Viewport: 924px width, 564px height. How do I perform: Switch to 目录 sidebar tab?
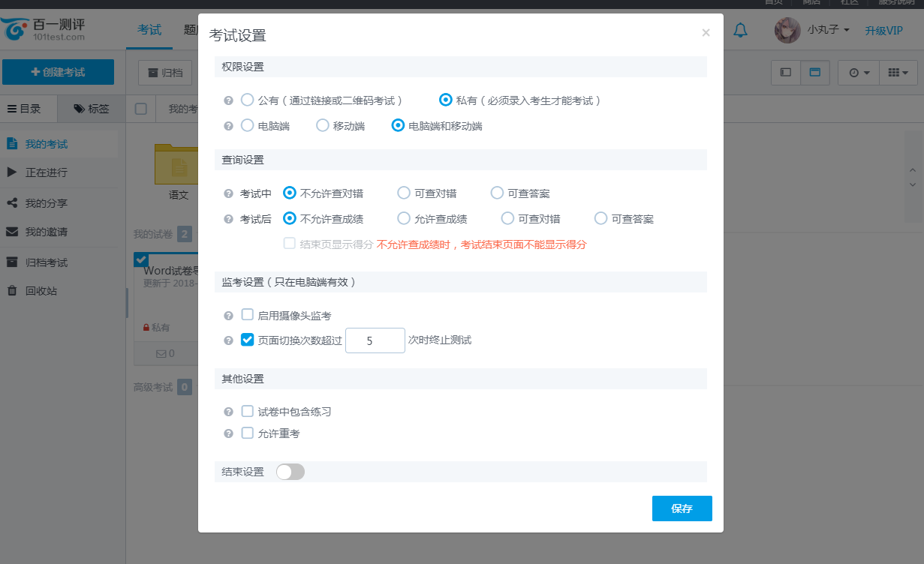click(x=28, y=109)
